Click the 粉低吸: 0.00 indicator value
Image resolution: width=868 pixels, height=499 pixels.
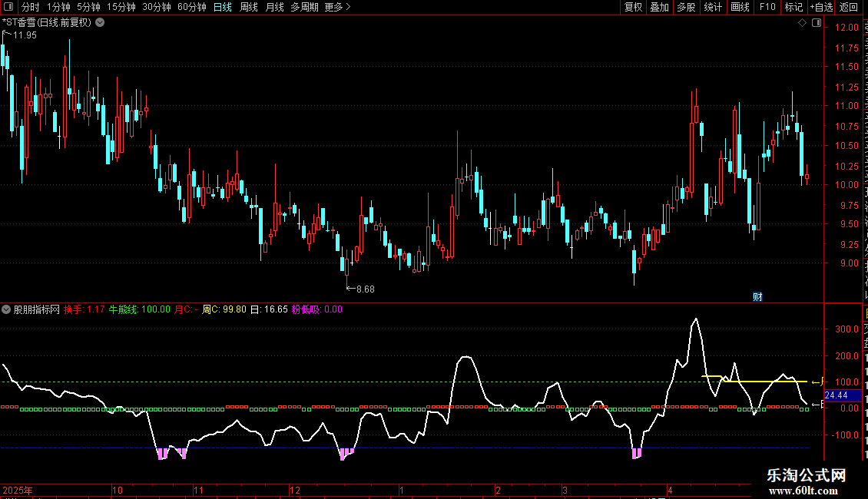[x=317, y=310]
